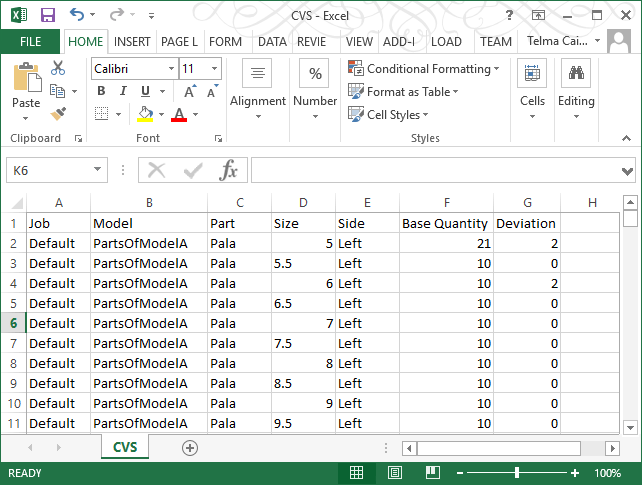This screenshot has height=485, width=642.
Task: Apply cell borders
Action: [x=102, y=114]
